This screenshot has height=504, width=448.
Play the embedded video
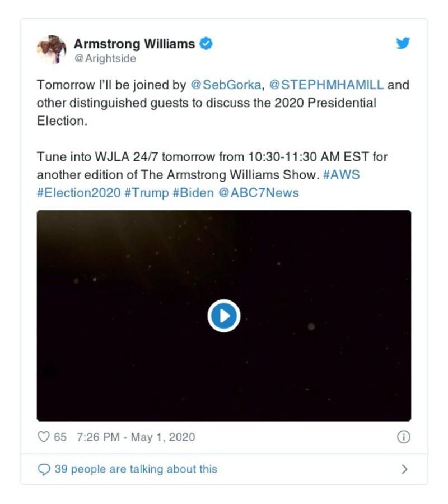tap(224, 316)
